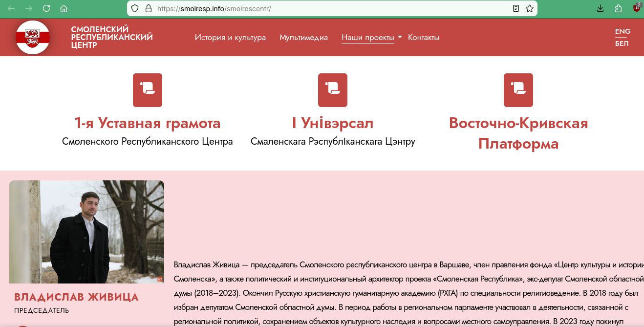Open the downloads panel icon
Viewport: 644px width, 327px height.
[x=601, y=8]
